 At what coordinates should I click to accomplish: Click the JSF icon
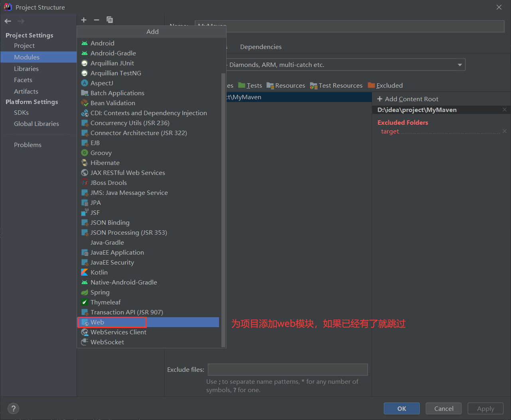click(x=85, y=212)
